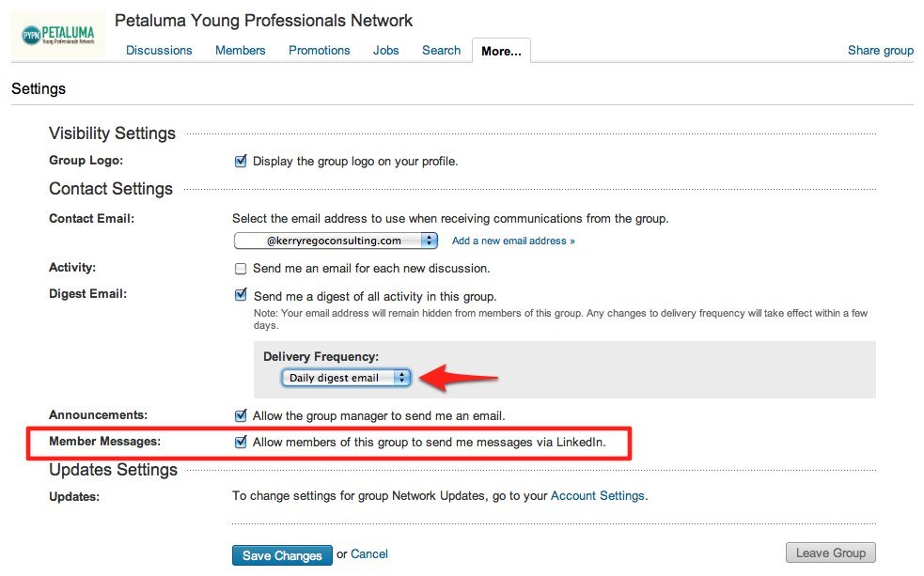The height and width of the screenshot is (576, 924).
Task: Toggle 'Allow the group manager to send me an email'
Action: 241,415
